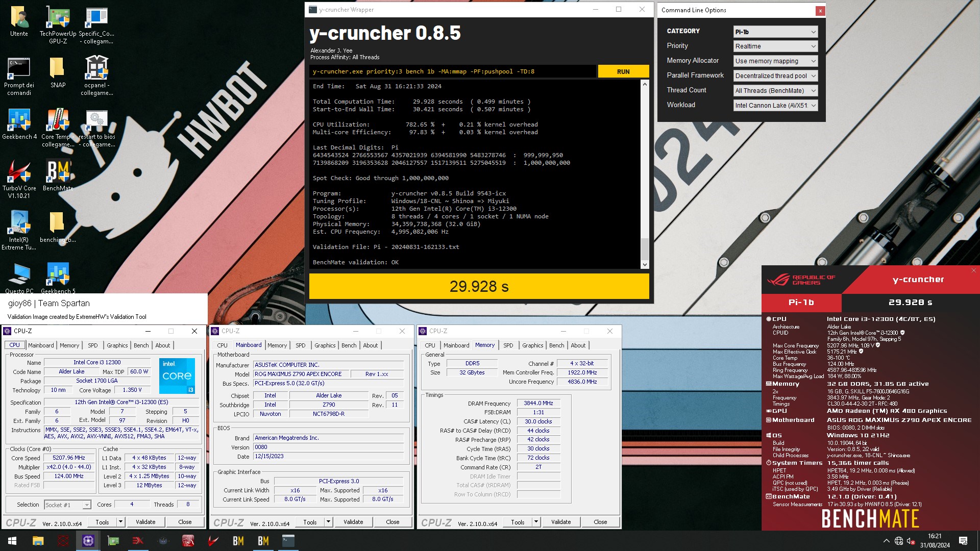
Task: Open SPD tab in Mainboard CPU-Z window
Action: 301,345
